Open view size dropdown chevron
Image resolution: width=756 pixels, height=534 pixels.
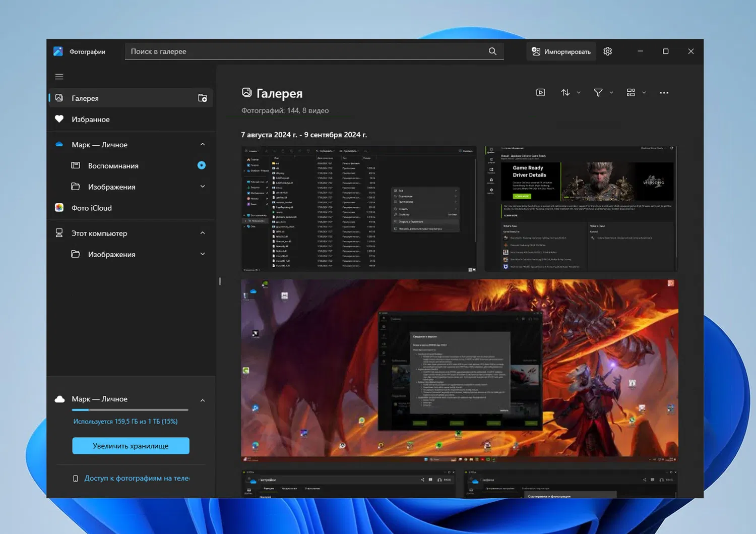click(644, 93)
